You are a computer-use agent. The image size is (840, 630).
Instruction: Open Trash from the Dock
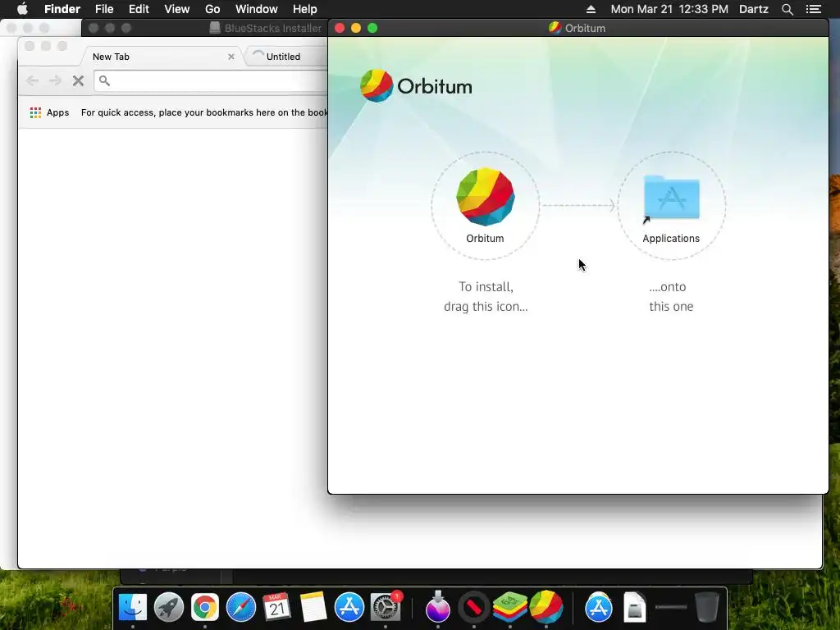click(707, 608)
